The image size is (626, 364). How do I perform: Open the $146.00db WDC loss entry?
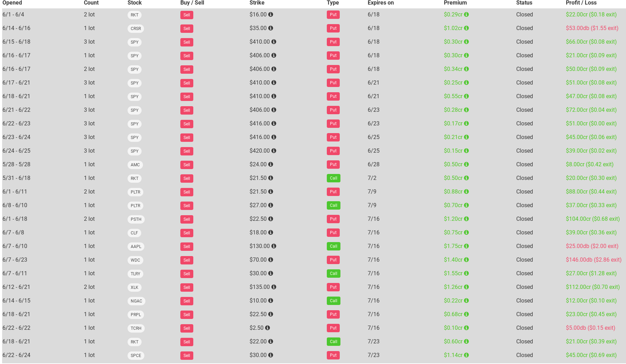tap(593, 260)
